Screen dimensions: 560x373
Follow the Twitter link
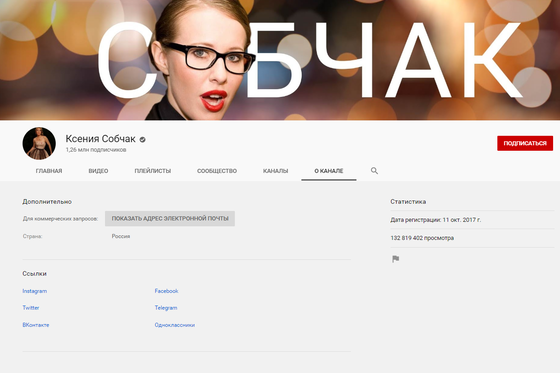coord(31,308)
